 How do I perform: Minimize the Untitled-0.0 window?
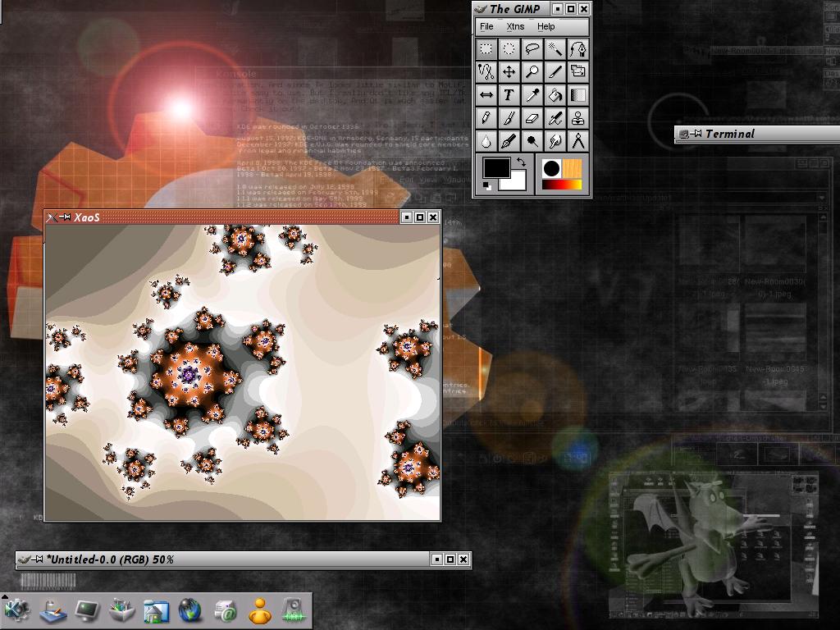coord(437,559)
